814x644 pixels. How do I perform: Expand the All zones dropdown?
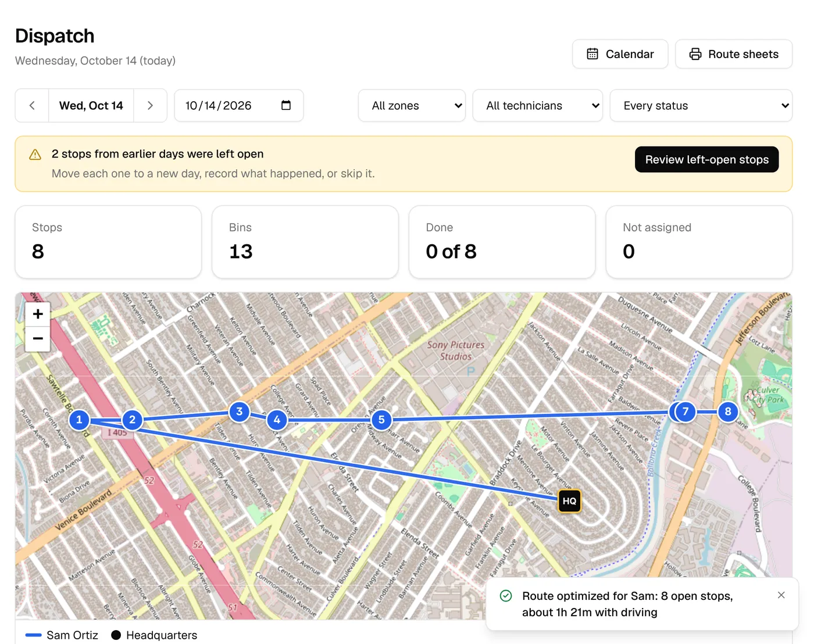(x=412, y=105)
